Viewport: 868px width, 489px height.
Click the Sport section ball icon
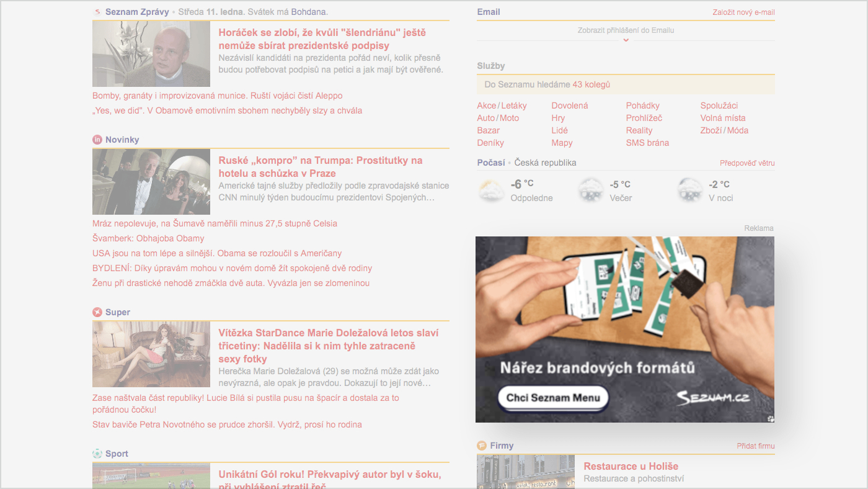(x=97, y=454)
